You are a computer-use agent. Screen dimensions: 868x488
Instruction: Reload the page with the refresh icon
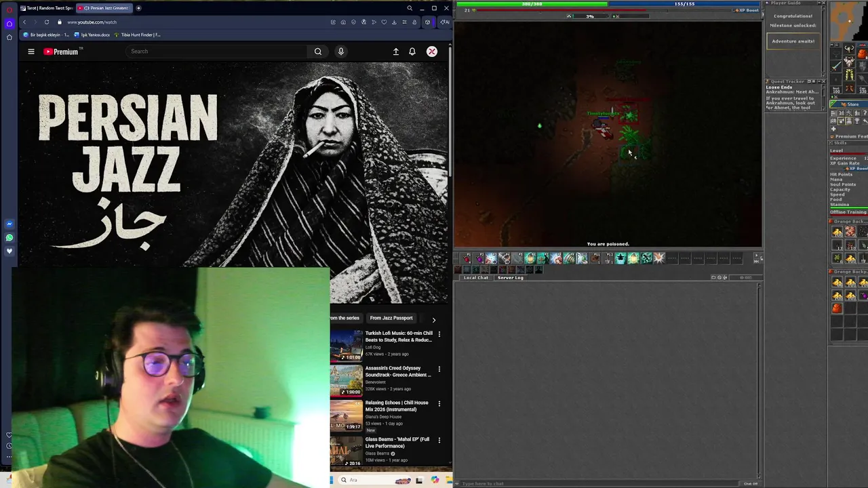pos(47,22)
